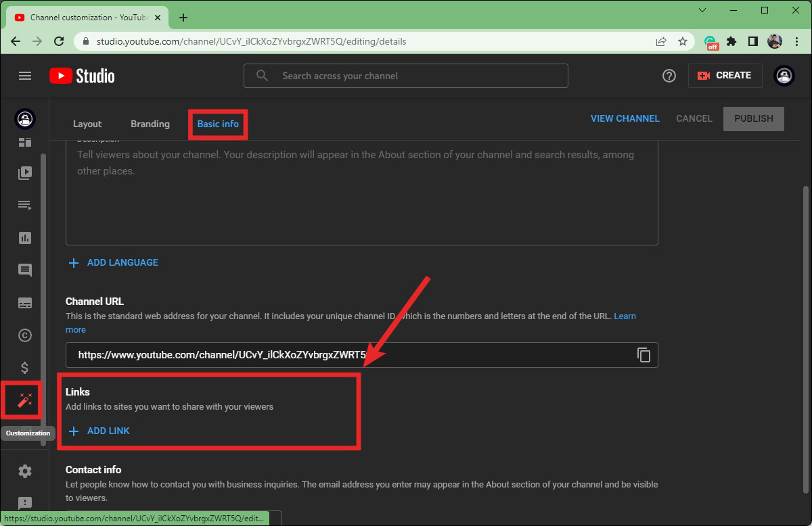Click the channel description text area

tap(361, 196)
